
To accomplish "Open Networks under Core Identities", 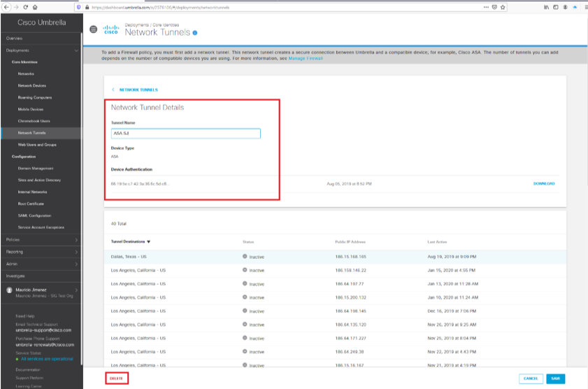I will (x=26, y=74).
